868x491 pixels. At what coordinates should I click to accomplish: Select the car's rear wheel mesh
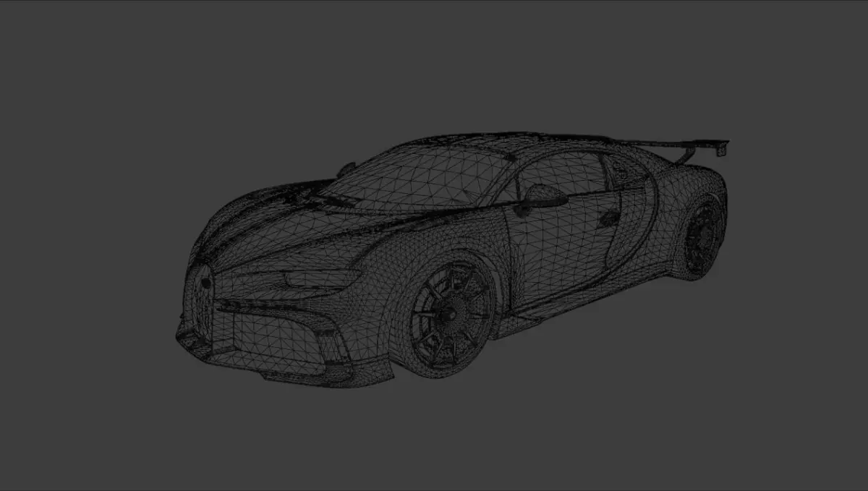[x=702, y=239]
